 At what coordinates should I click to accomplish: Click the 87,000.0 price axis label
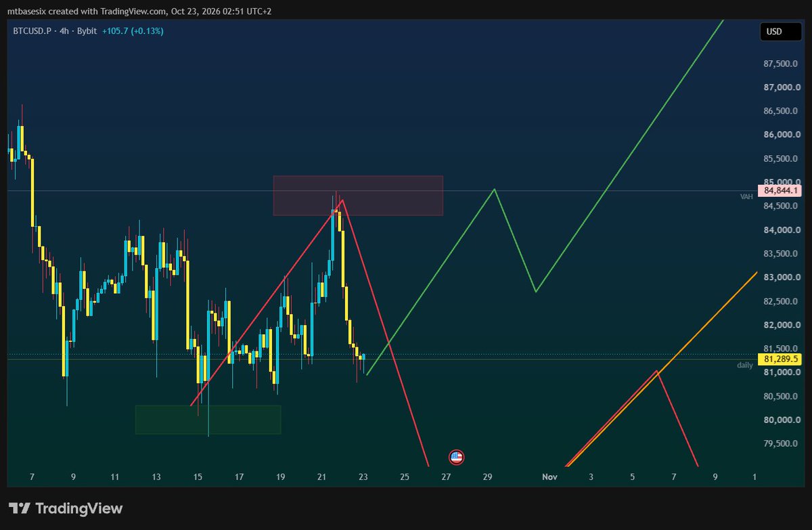[x=783, y=88]
